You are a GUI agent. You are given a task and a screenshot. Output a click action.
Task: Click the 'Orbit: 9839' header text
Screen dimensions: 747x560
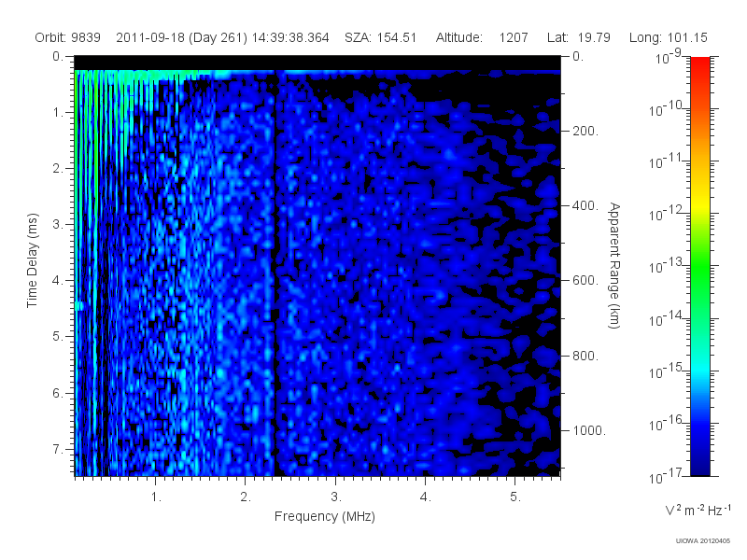pos(67,37)
